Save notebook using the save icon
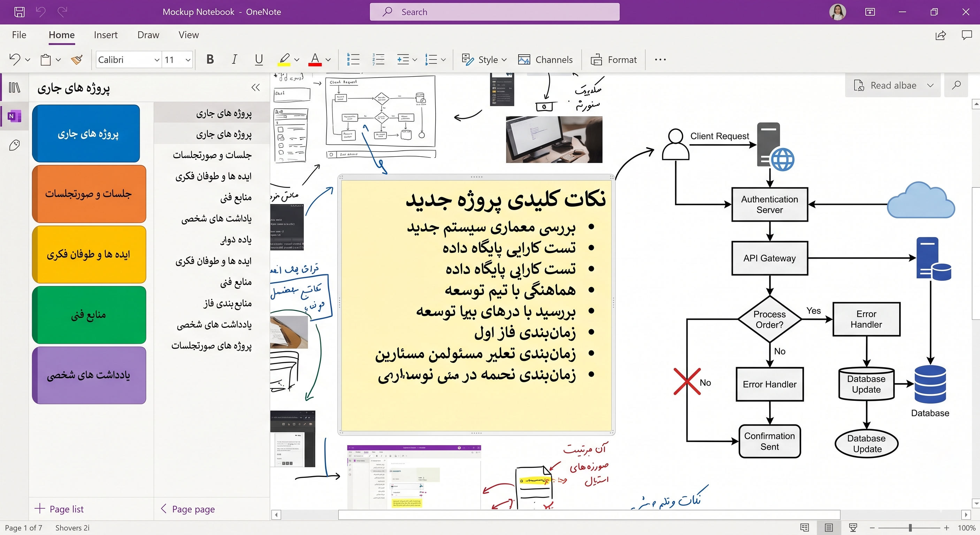980x535 pixels. (x=20, y=12)
